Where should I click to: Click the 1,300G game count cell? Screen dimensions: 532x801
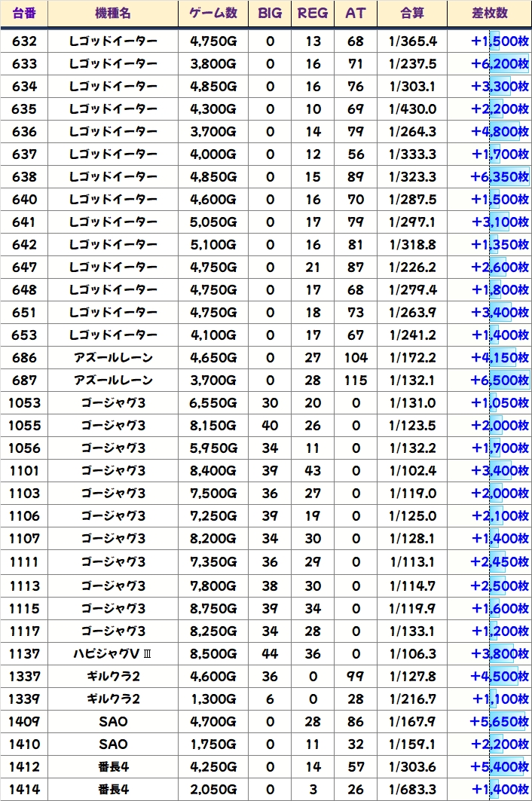point(213,699)
